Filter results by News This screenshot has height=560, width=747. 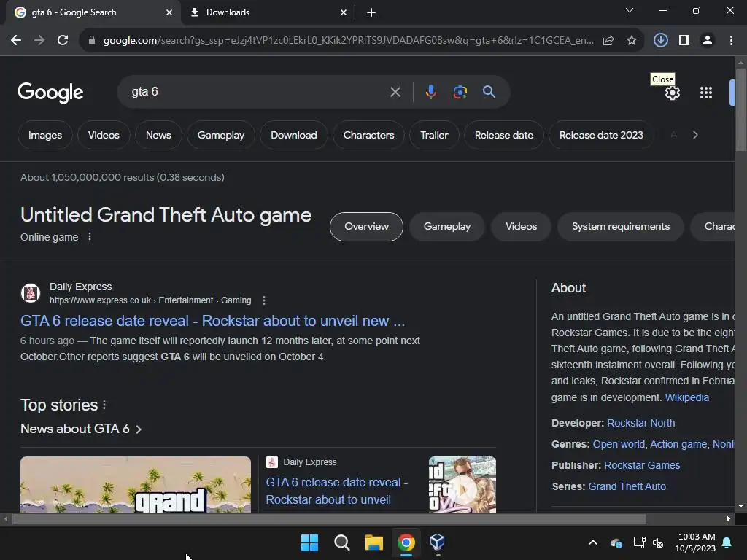[x=158, y=135]
